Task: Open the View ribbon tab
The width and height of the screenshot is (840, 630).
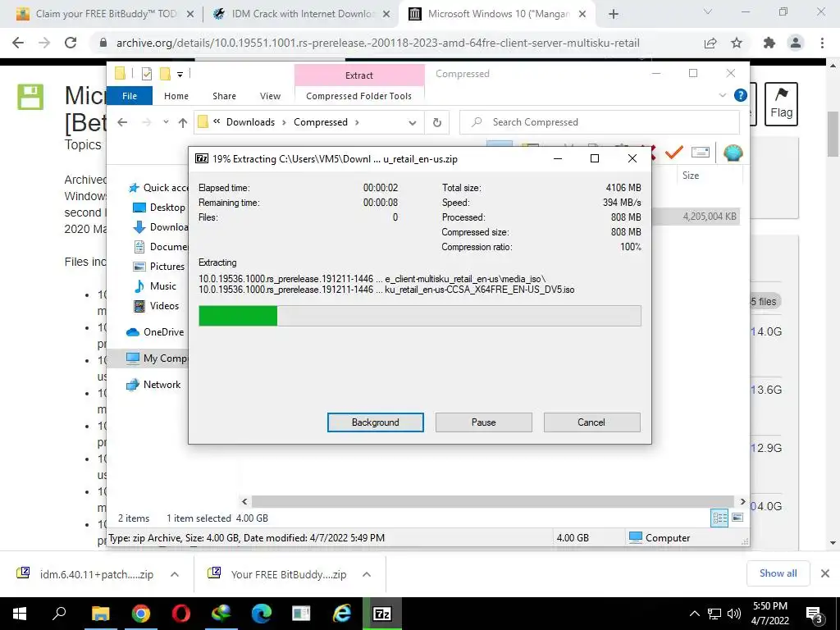Action: (x=270, y=96)
